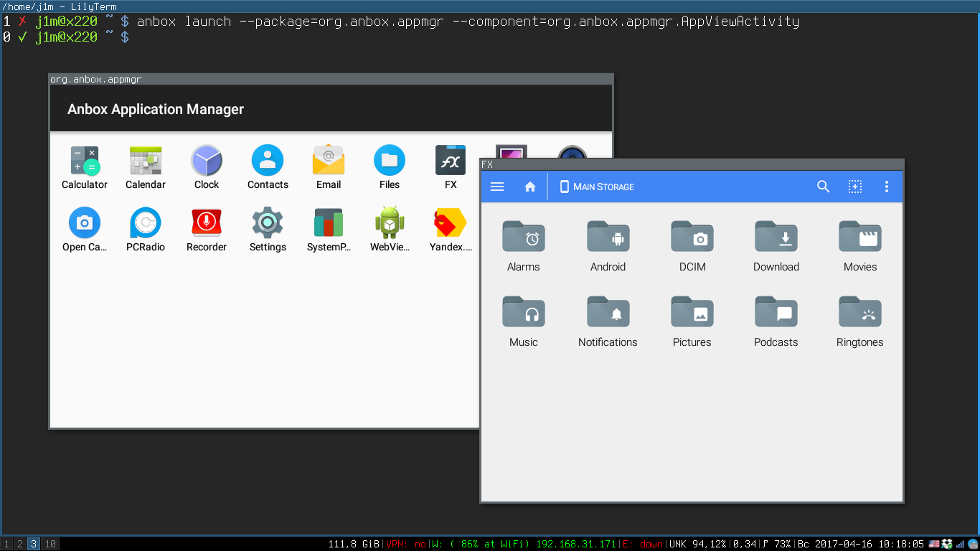Click the US flag keyboard layout indicator
The width and height of the screenshot is (980, 551).
pos(934,544)
